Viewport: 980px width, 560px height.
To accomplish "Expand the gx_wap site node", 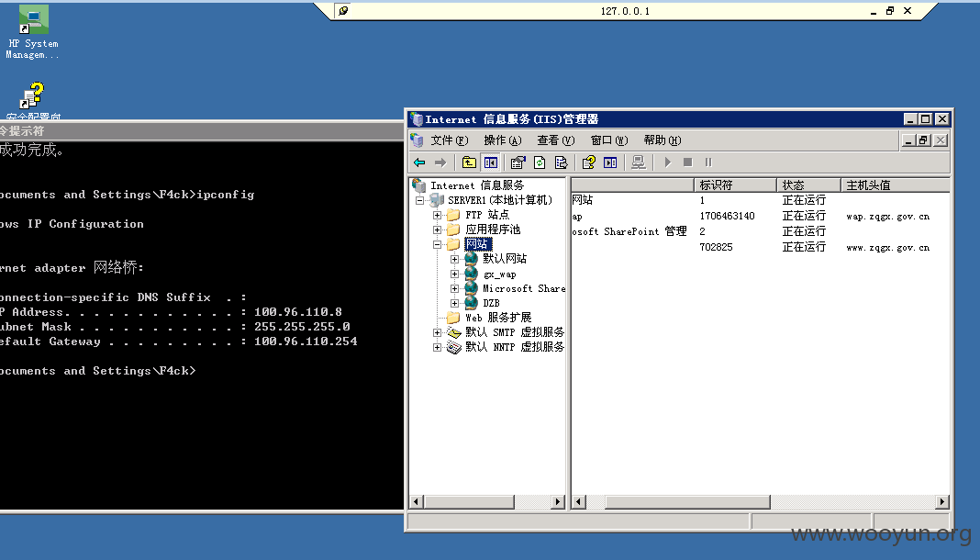I will pyautogui.click(x=455, y=274).
